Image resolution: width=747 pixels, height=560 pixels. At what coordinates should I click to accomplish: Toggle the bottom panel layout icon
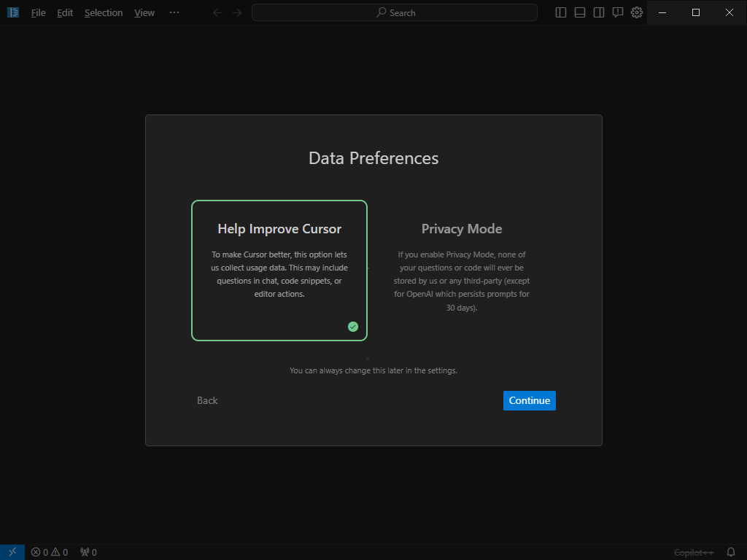[x=580, y=13]
